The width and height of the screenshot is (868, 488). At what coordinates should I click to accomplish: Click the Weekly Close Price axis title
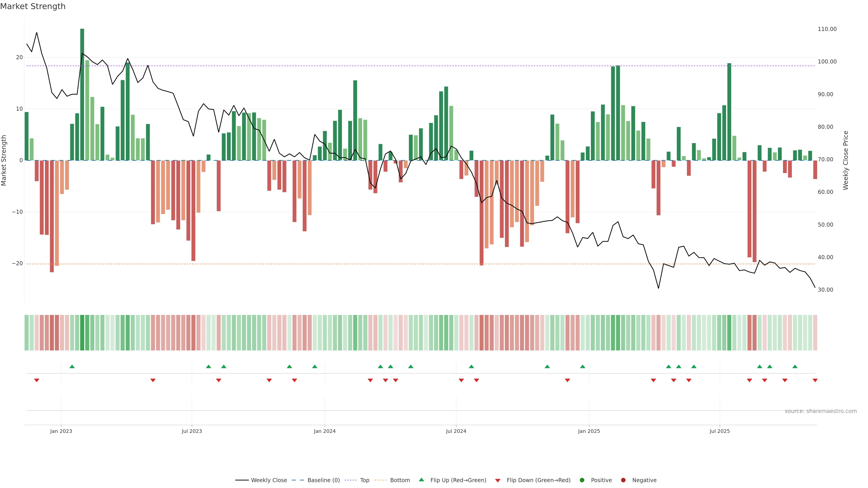click(x=845, y=160)
